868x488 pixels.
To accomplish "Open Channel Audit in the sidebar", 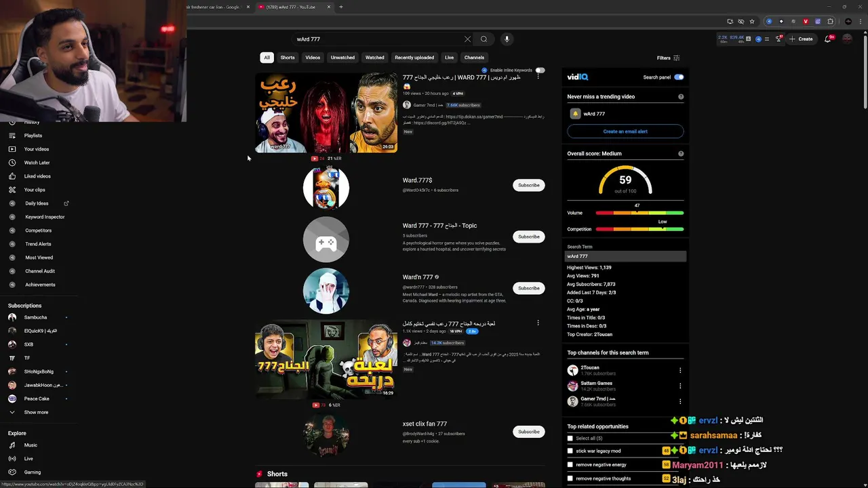I will tap(39, 271).
